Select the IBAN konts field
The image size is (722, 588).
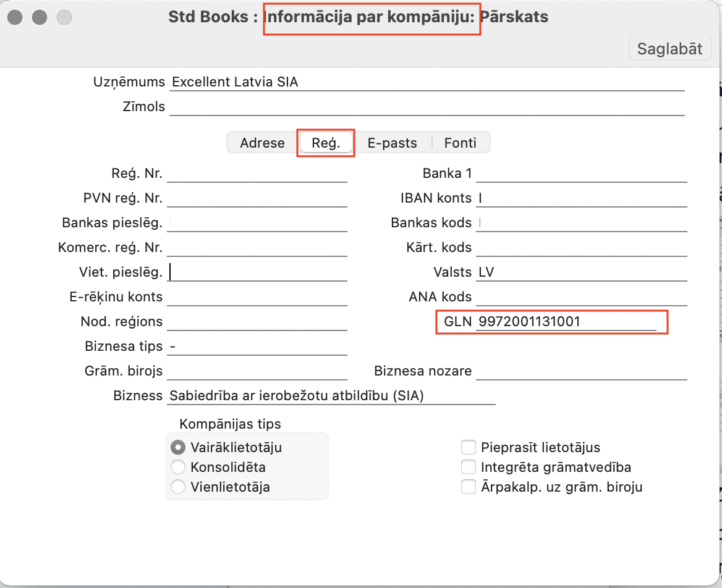pyautogui.click(x=581, y=198)
